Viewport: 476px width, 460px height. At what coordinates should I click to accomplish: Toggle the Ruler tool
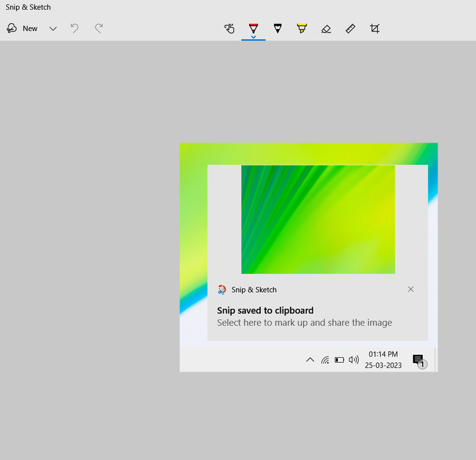350,29
